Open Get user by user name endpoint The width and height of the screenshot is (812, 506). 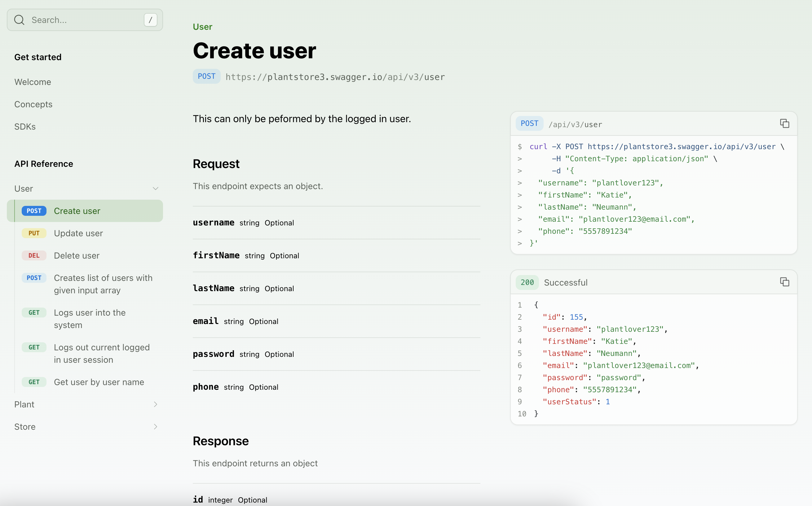[x=99, y=382]
